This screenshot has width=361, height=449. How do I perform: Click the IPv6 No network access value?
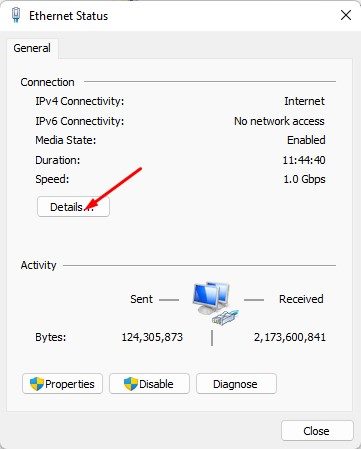(x=279, y=121)
